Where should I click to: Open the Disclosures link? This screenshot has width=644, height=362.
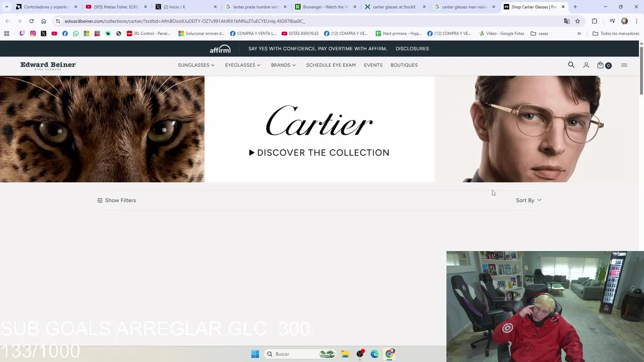[412, 49]
